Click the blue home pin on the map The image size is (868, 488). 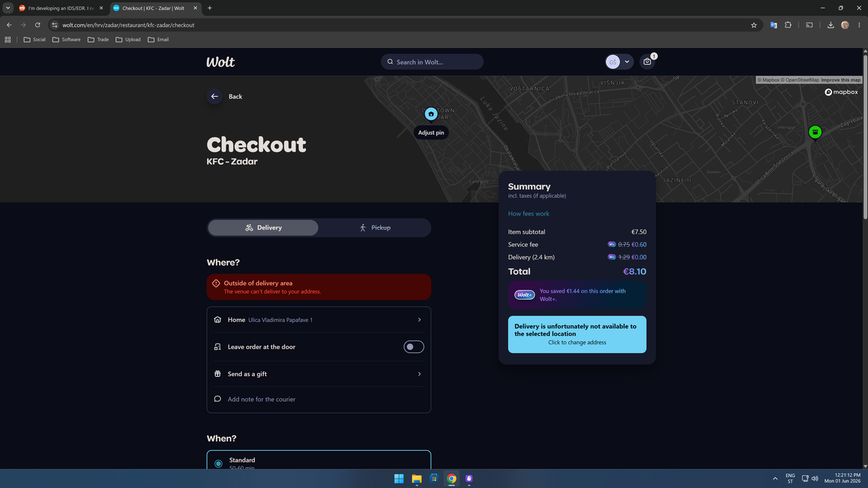[431, 114]
